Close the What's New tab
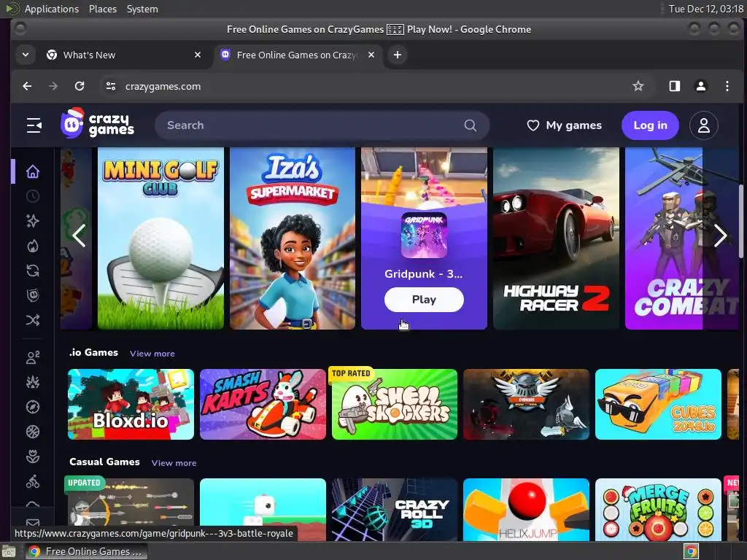747x560 pixels. pos(198,55)
